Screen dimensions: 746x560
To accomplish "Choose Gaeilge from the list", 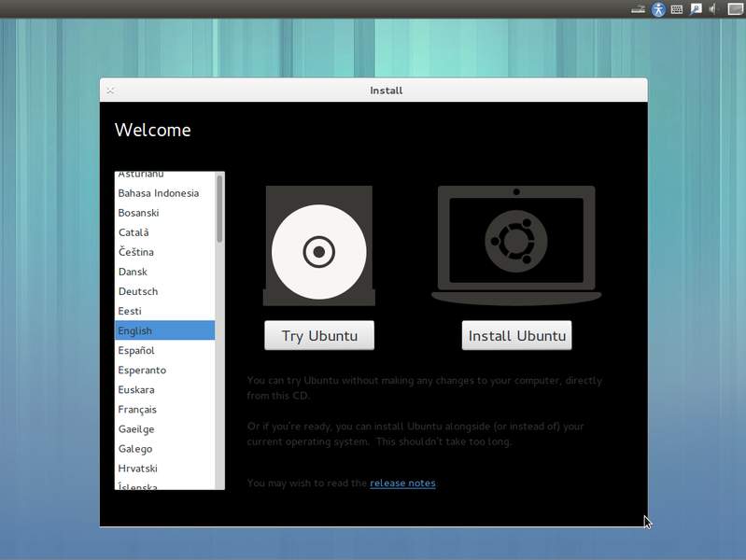I will tap(164, 429).
